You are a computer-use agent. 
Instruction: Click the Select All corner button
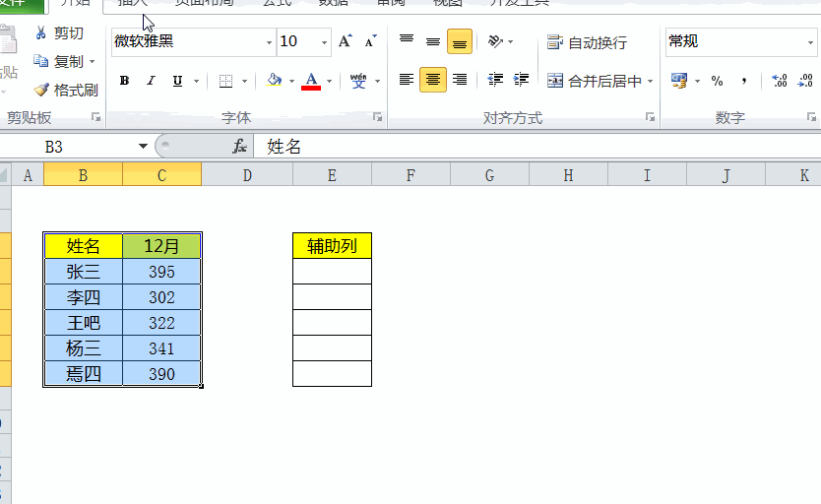coord(5,175)
